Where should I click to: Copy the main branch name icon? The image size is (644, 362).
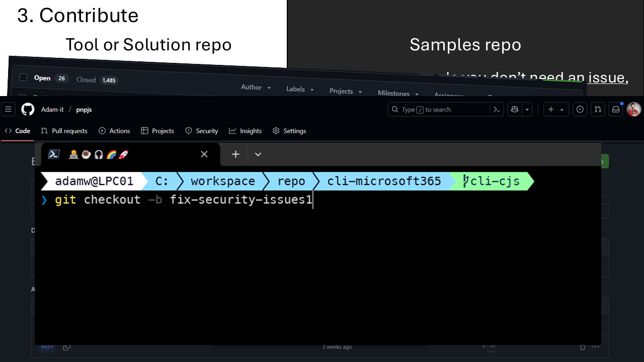[x=66, y=347]
